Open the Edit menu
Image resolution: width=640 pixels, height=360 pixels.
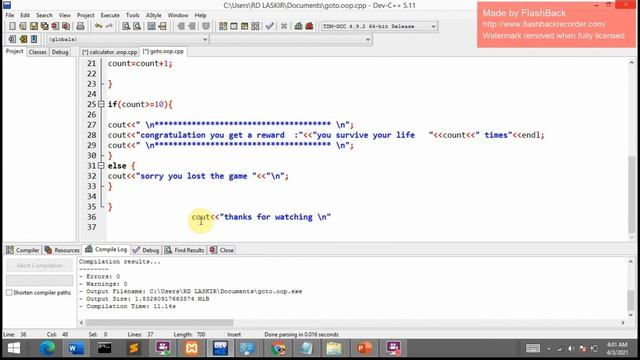(25, 15)
